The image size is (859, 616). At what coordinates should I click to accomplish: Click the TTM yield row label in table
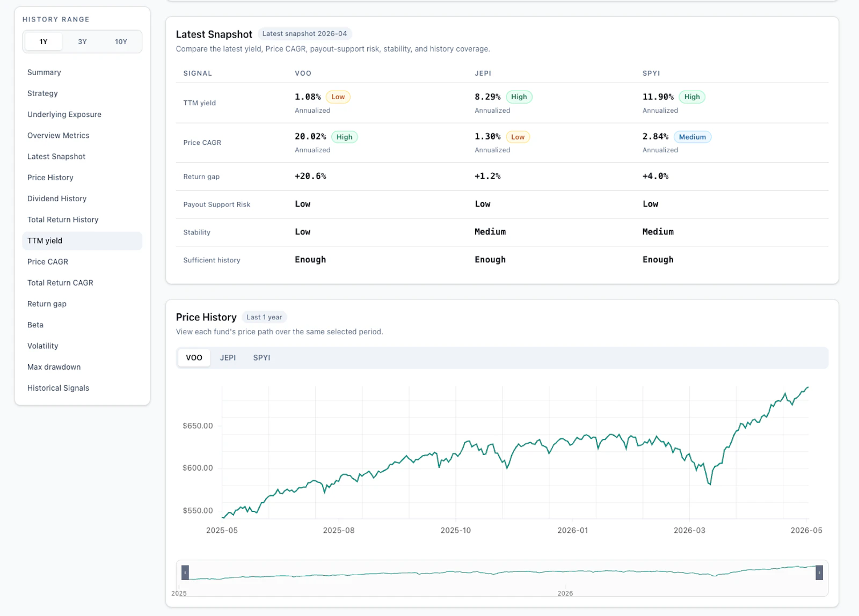click(199, 103)
